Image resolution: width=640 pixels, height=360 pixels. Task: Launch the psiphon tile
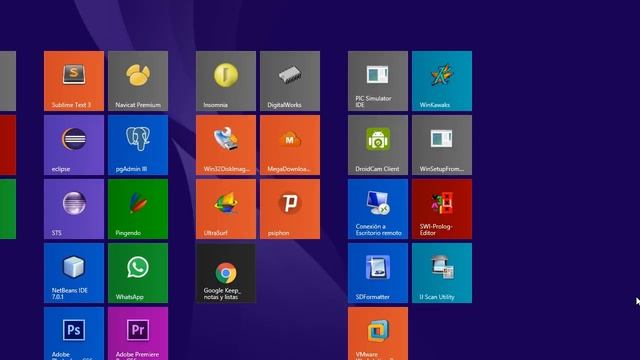coord(290,209)
